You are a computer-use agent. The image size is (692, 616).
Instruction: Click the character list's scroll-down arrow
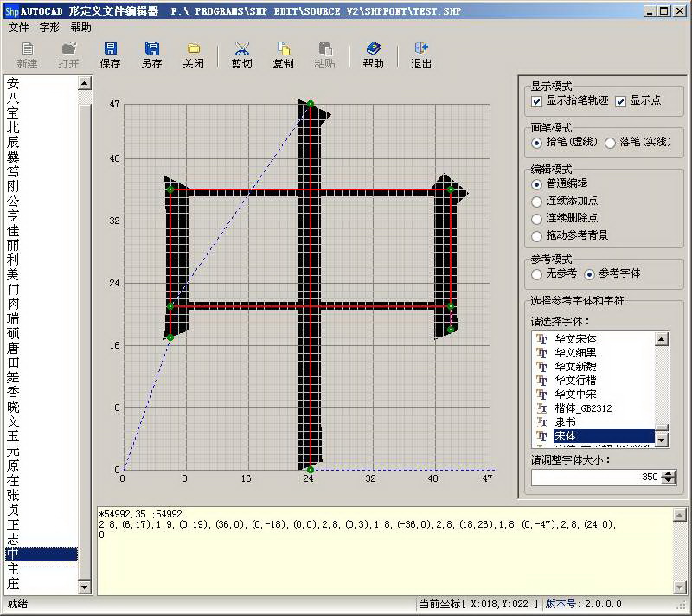point(84,587)
